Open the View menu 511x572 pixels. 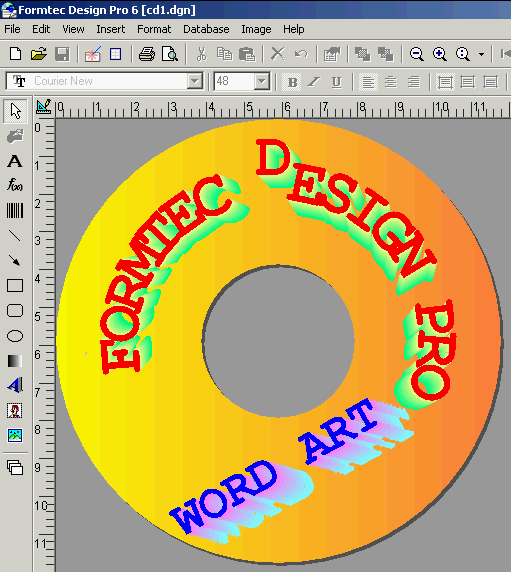click(73, 29)
